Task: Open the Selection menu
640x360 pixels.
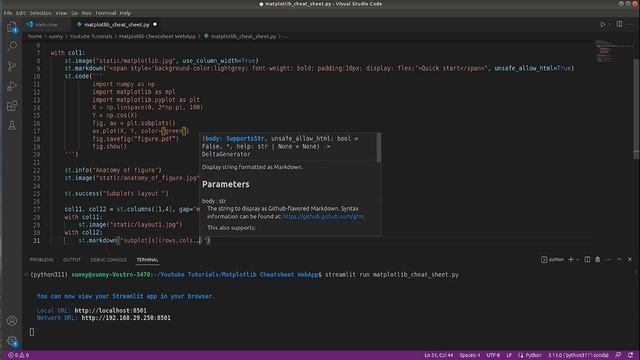Action: pos(40,13)
